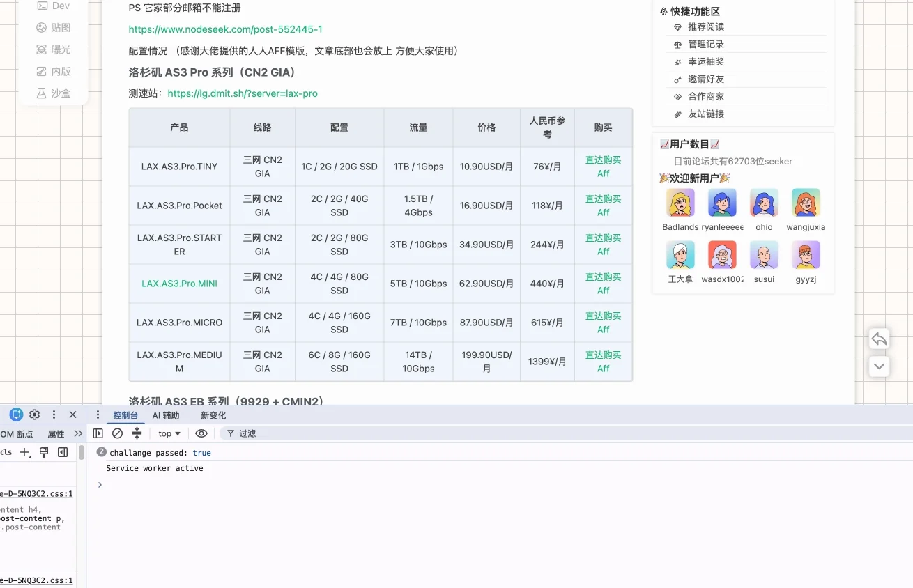Open the 贴图 sidebar category
Screen dimensions: 913x588
[53, 28]
